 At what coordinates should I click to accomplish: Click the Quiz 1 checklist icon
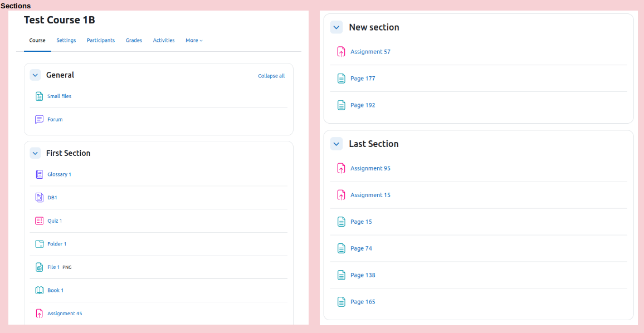click(39, 221)
